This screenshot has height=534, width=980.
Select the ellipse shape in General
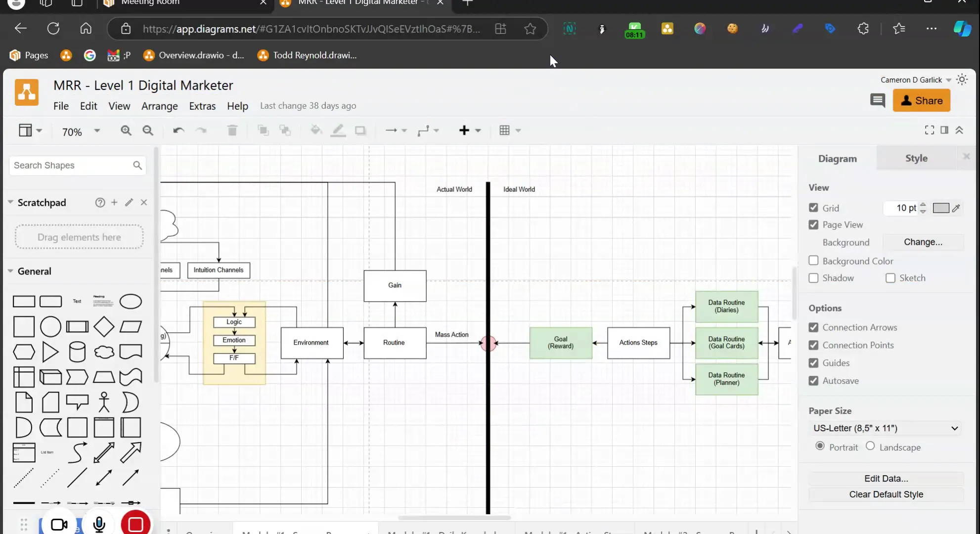click(x=131, y=302)
